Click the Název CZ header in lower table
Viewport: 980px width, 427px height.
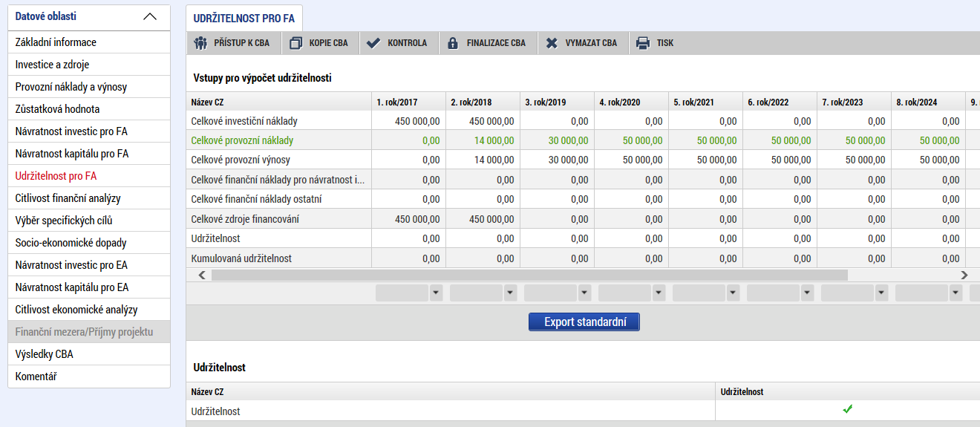(451, 391)
